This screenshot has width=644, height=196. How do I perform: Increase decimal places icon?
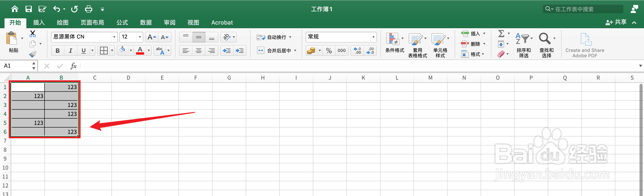point(357,51)
